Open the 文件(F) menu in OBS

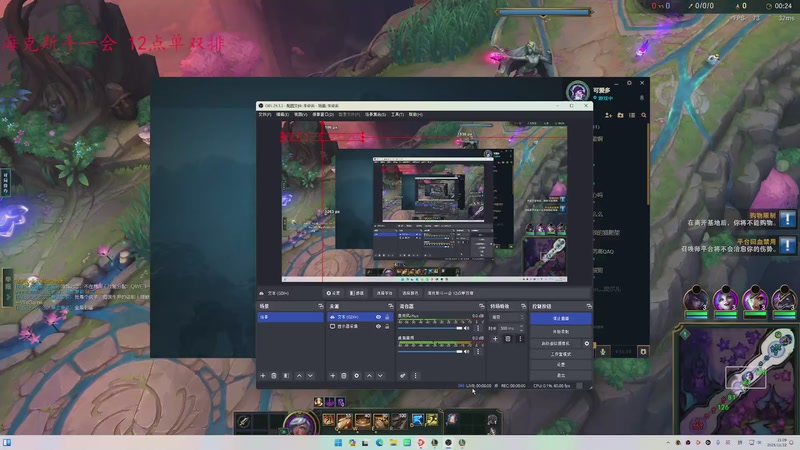click(x=265, y=114)
